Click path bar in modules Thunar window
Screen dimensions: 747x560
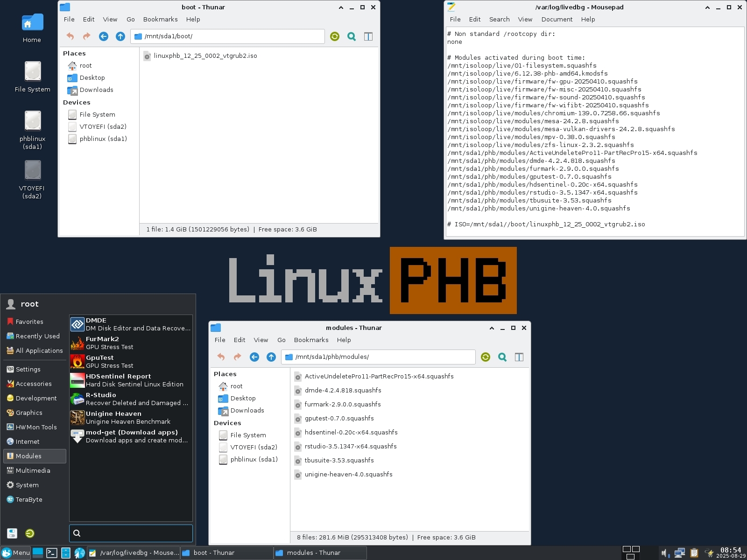[x=378, y=357]
